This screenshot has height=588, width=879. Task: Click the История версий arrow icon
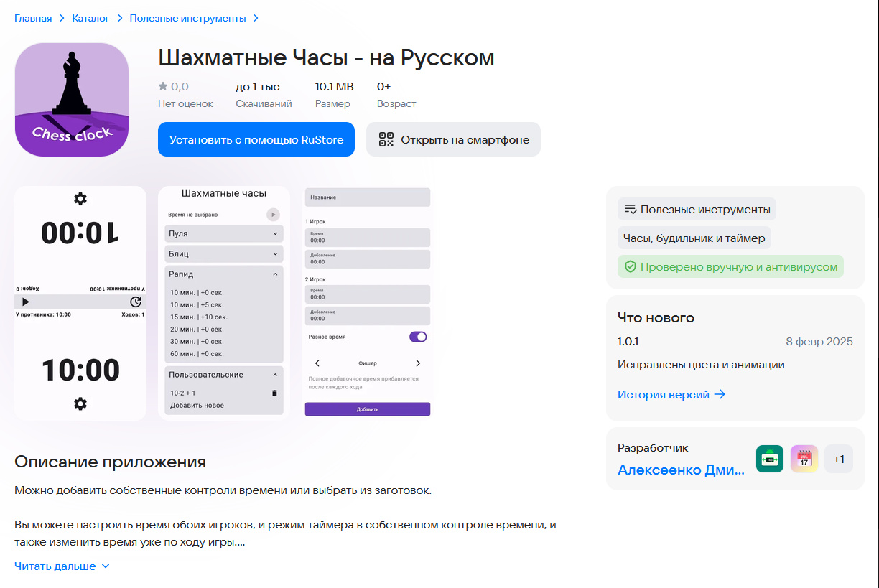(720, 394)
